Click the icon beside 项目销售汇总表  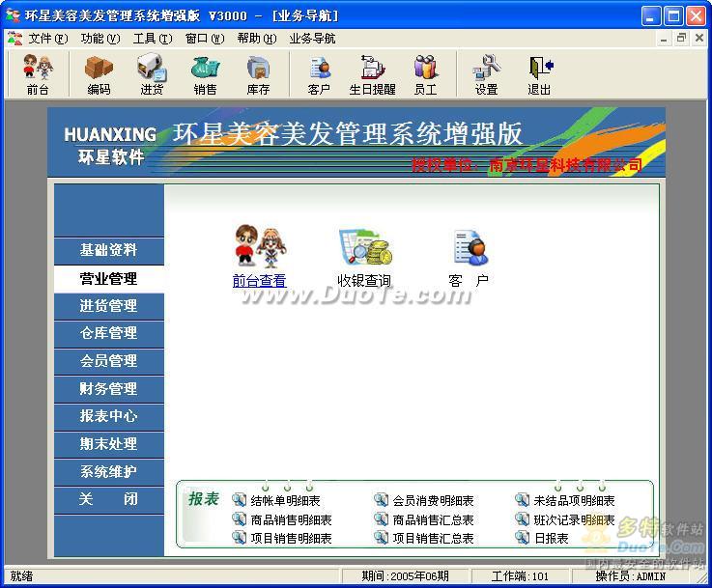[381, 538]
